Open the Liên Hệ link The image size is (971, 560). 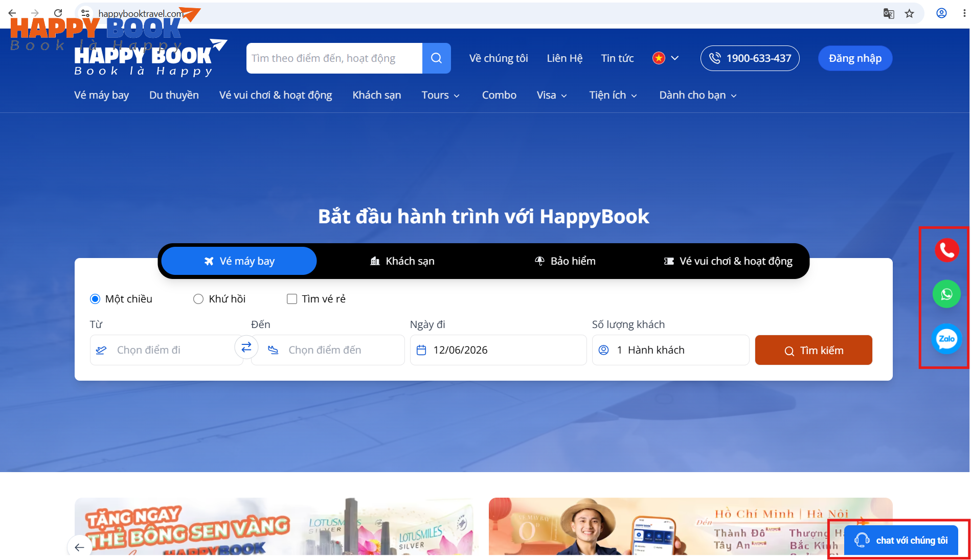564,58
